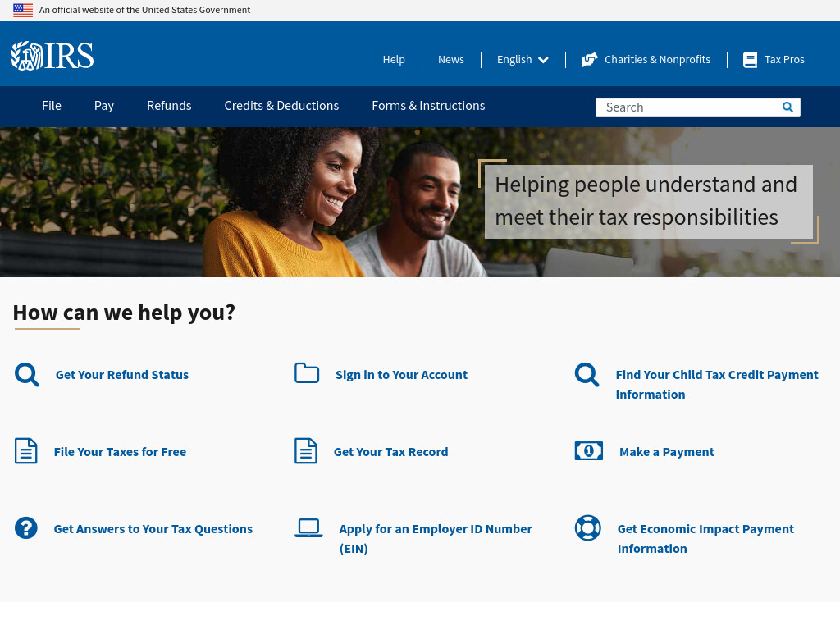Viewport: 840px width, 630px height.
Task: Click magnifier icon beside Child Tax Credit Payment
Action: coord(587,374)
